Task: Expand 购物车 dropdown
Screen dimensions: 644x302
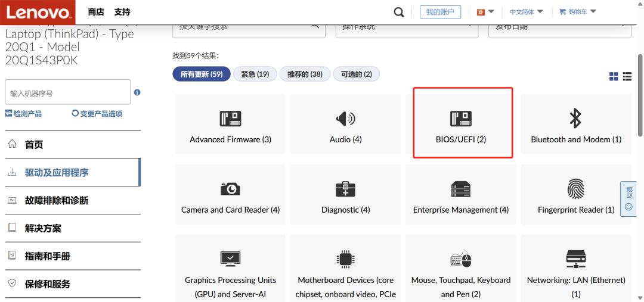Action: coord(577,12)
